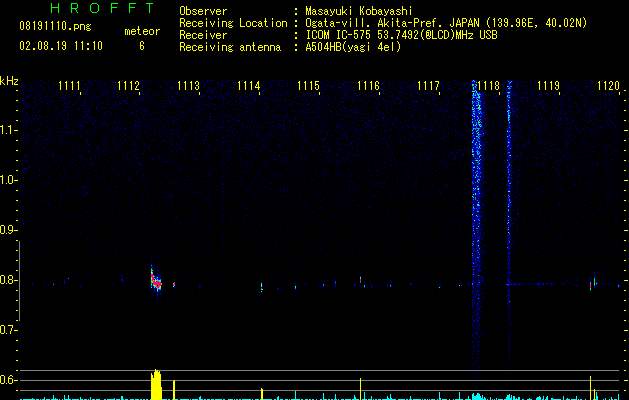The image size is (629, 400).
Task: Select the file name 08191110.png
Action: click(55, 27)
